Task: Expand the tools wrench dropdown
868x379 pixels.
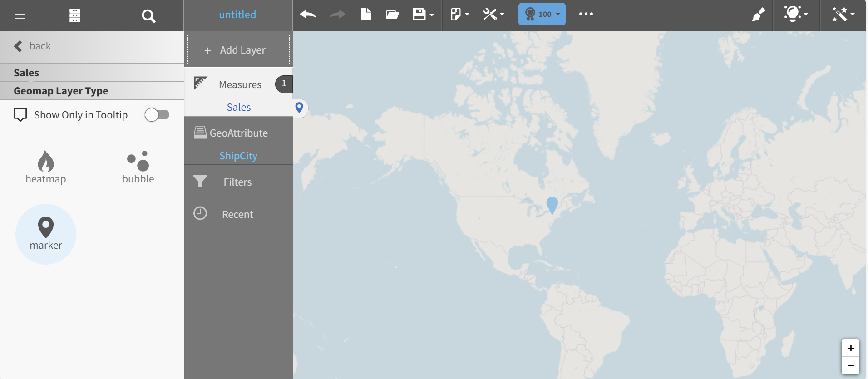Action: 493,15
